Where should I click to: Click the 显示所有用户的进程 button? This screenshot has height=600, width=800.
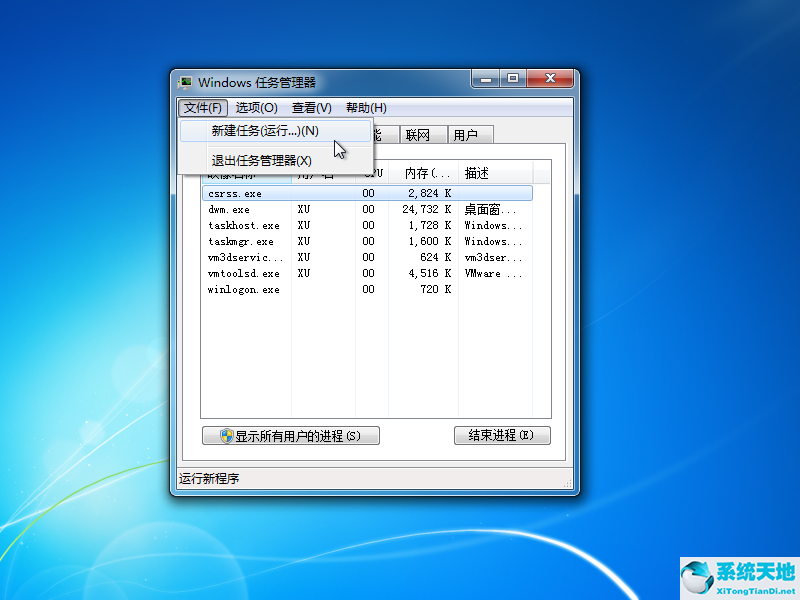coord(291,435)
